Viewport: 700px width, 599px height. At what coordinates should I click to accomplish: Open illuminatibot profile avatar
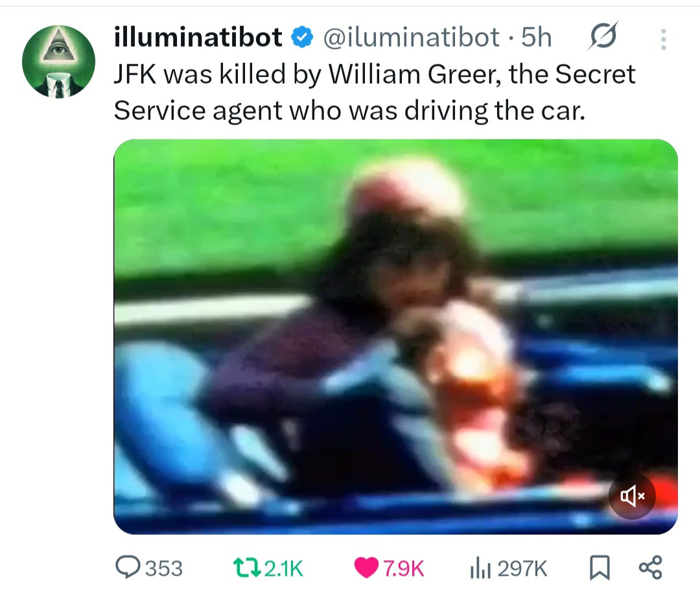point(58,62)
